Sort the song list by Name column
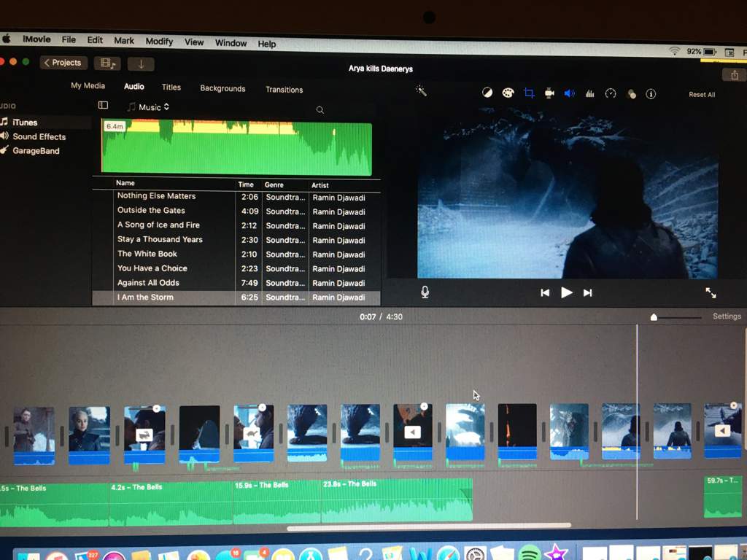 (125, 183)
